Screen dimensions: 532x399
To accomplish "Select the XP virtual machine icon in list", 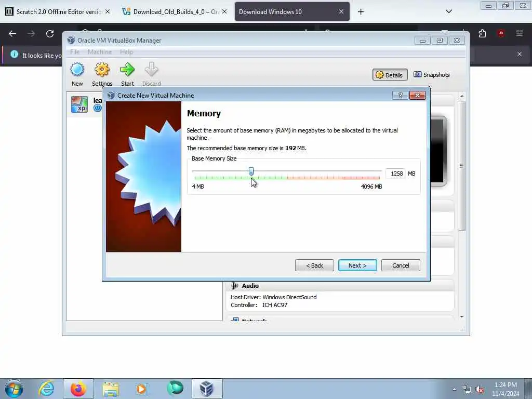I will coord(79,104).
